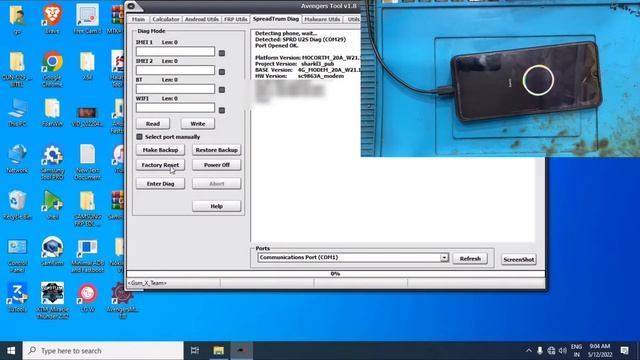
Task: Open File Explorer from the taskbar
Action: 218,351
